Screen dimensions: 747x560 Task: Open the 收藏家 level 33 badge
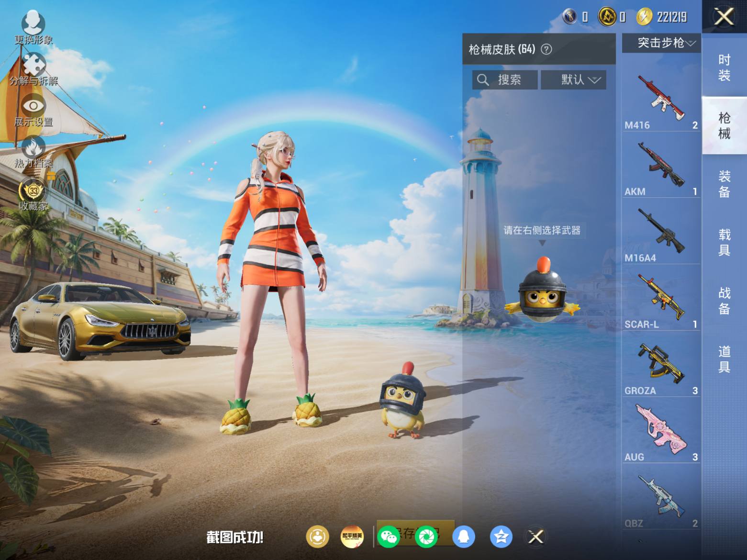click(x=33, y=194)
